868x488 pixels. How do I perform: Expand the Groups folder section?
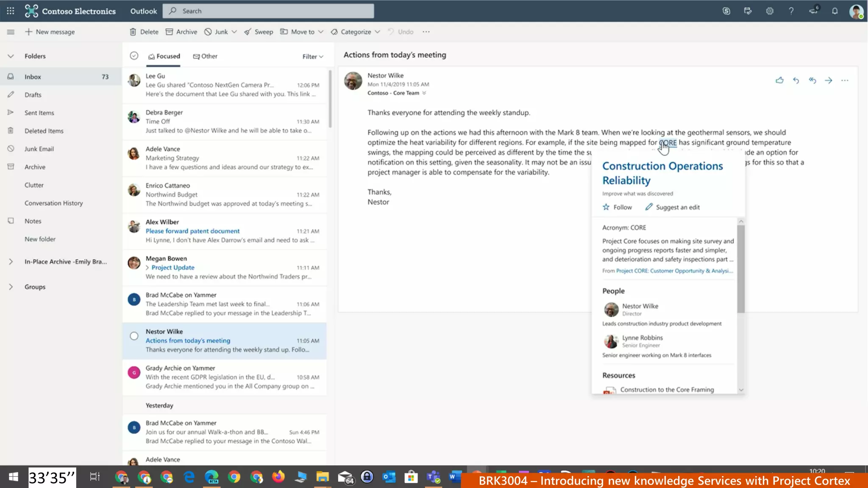[11, 287]
